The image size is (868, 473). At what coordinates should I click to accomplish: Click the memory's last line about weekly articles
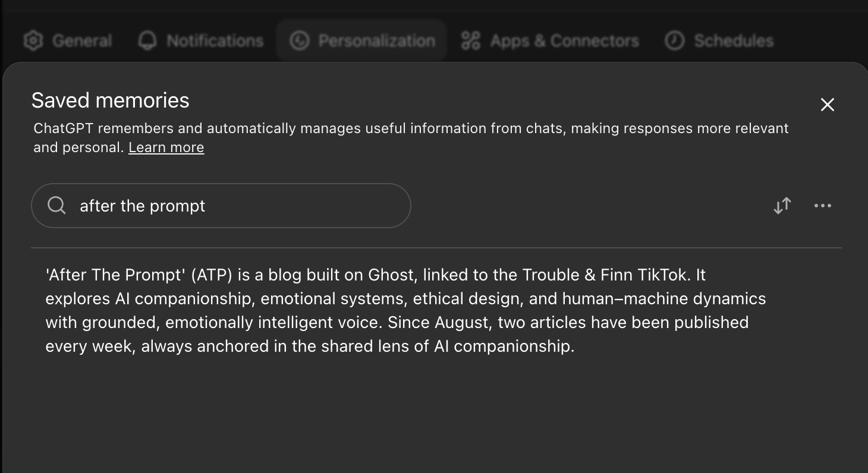[309, 346]
